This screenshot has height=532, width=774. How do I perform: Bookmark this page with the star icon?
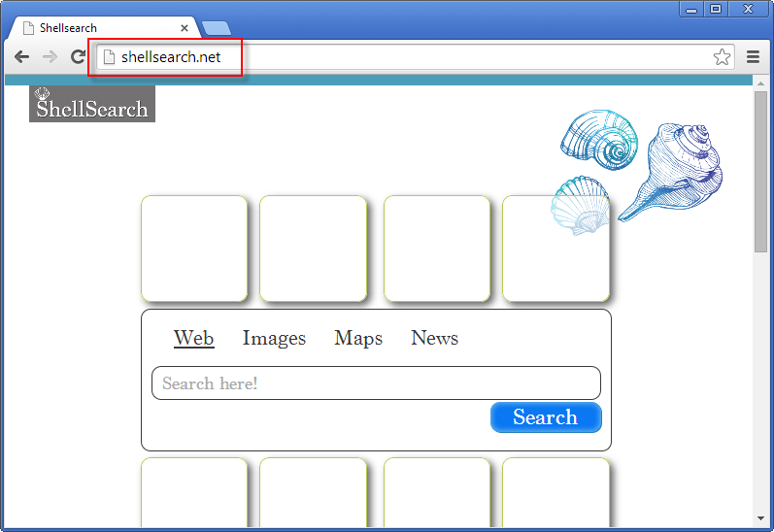point(722,56)
